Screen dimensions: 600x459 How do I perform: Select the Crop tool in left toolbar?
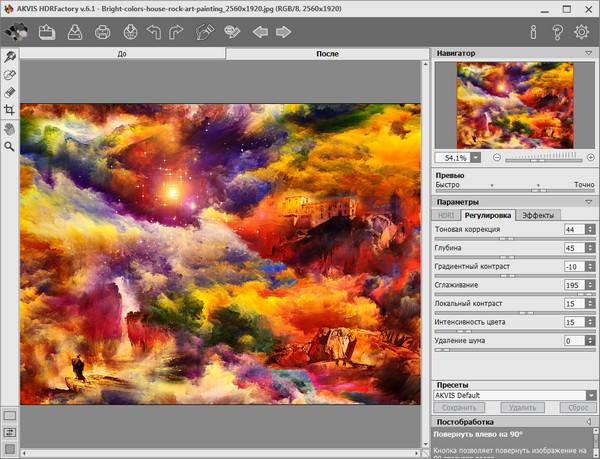(x=10, y=109)
